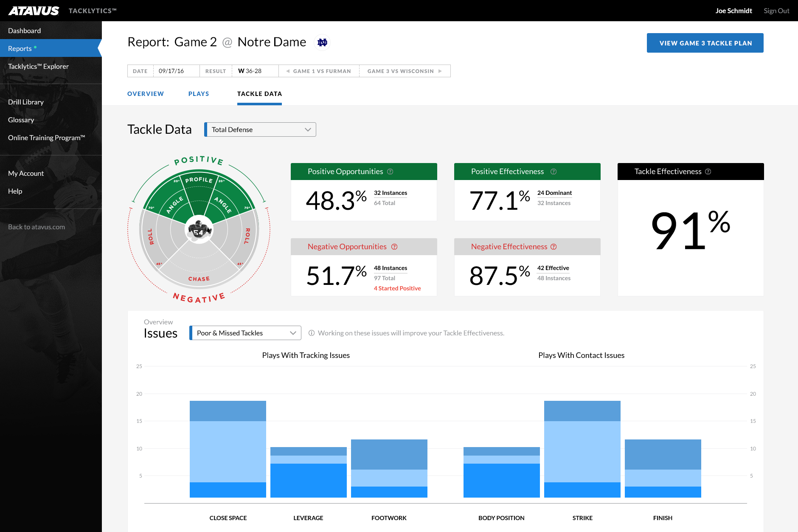Click View Game 3 Tackle Plan button
Screen dimensions: 798x532
click(705, 43)
